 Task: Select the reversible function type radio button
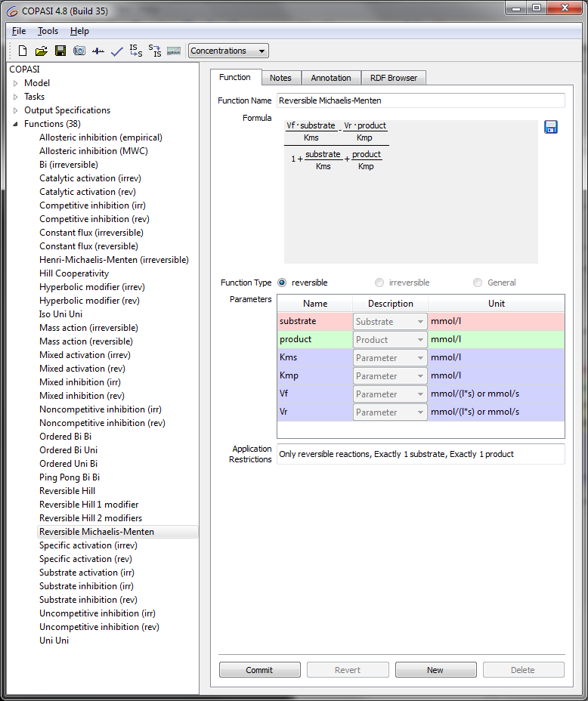click(283, 283)
